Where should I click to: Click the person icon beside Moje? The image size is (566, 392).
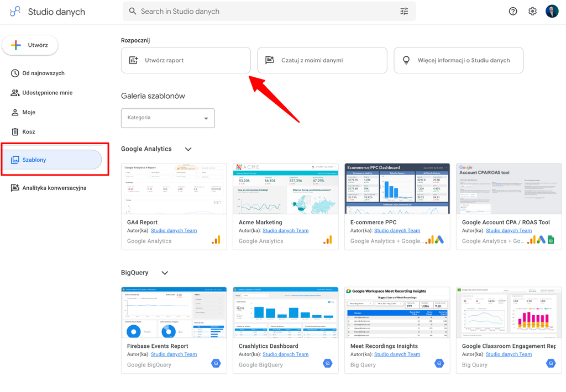(15, 113)
